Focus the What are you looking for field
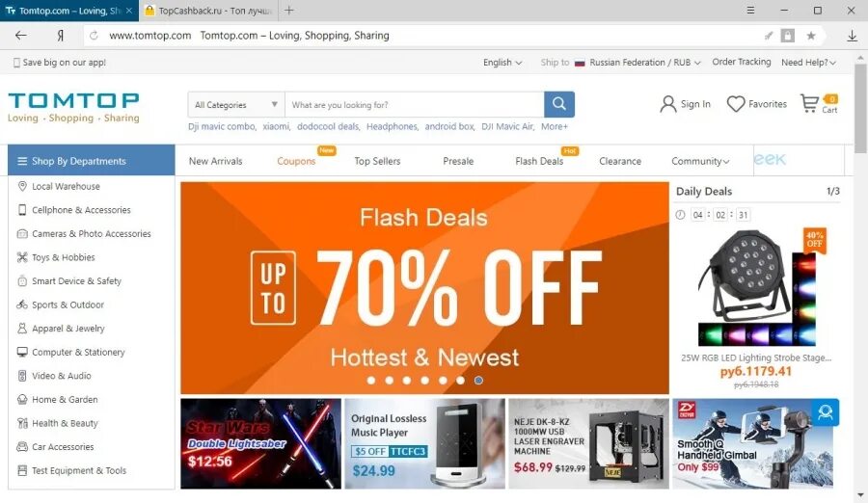The height and width of the screenshot is (503, 868). point(414,105)
